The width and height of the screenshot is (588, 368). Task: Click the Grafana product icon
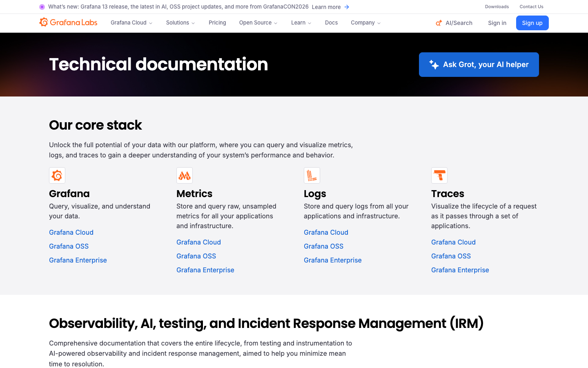[x=57, y=175]
